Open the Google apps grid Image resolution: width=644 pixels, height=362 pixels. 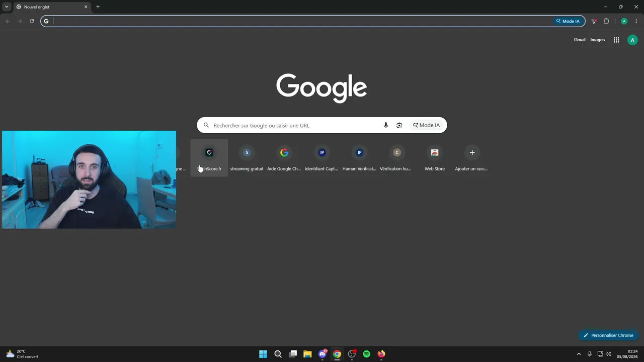click(616, 40)
